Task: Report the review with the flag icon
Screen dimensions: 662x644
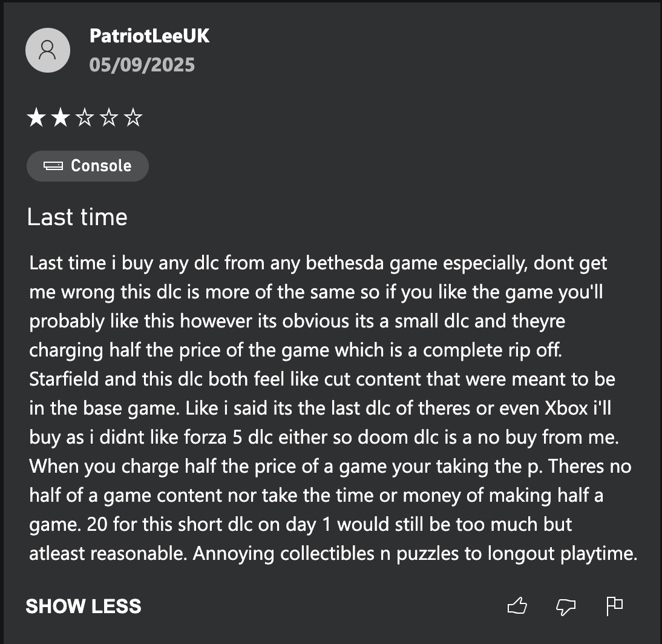Action: point(614,605)
